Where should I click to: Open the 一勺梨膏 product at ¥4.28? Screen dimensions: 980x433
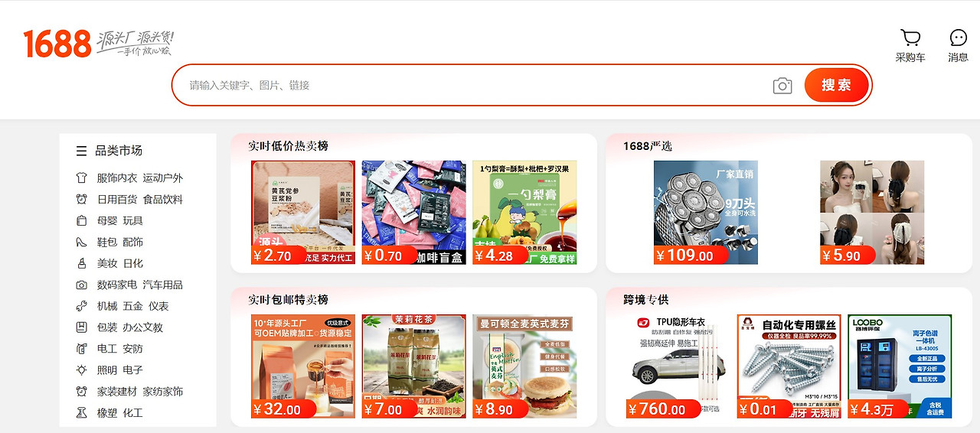point(524,213)
